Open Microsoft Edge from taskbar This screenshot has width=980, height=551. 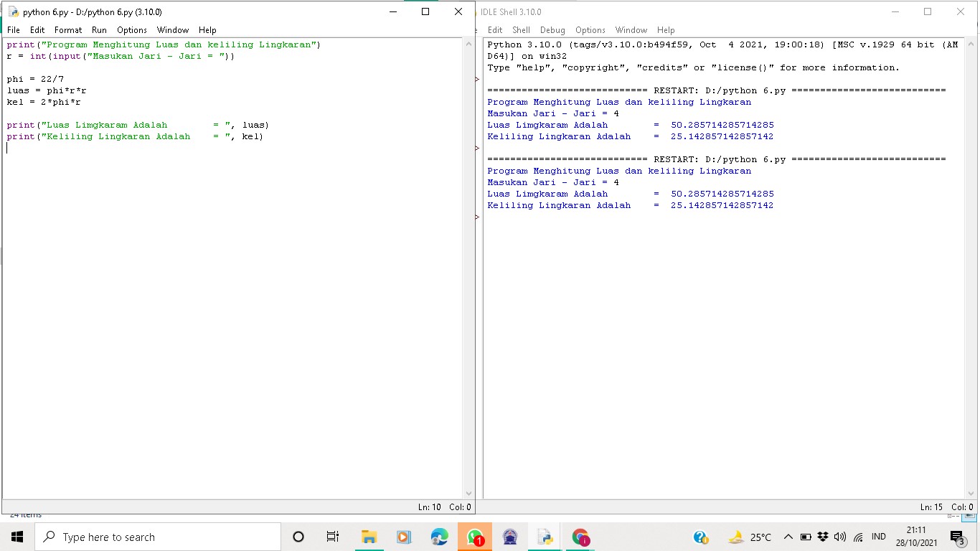coord(439,537)
